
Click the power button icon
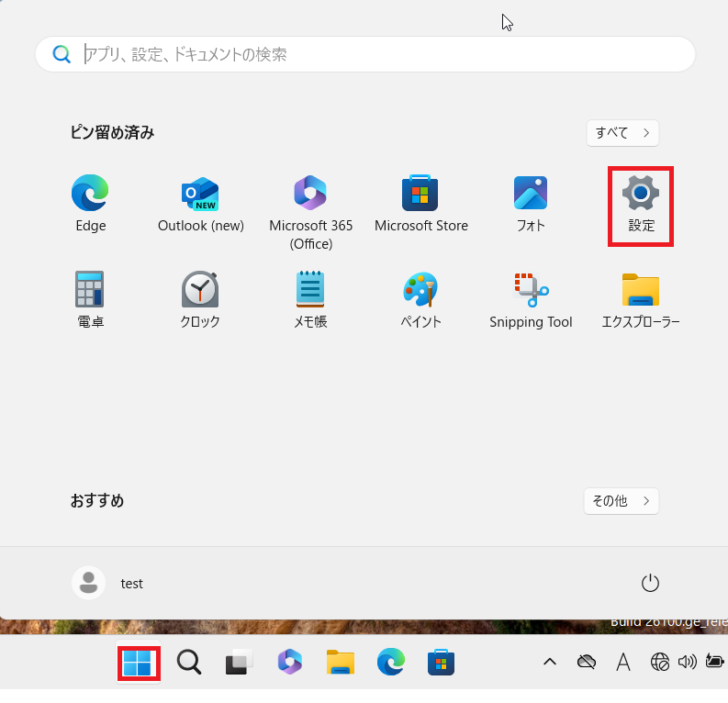(650, 583)
